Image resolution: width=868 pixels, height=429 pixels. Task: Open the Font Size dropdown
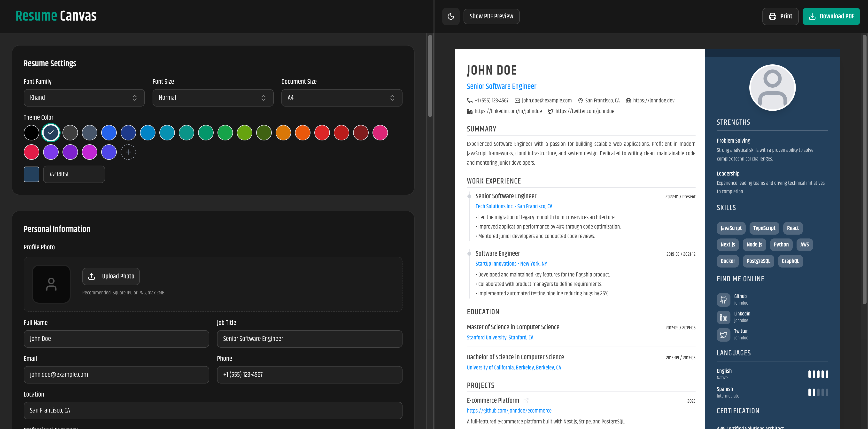(x=213, y=98)
